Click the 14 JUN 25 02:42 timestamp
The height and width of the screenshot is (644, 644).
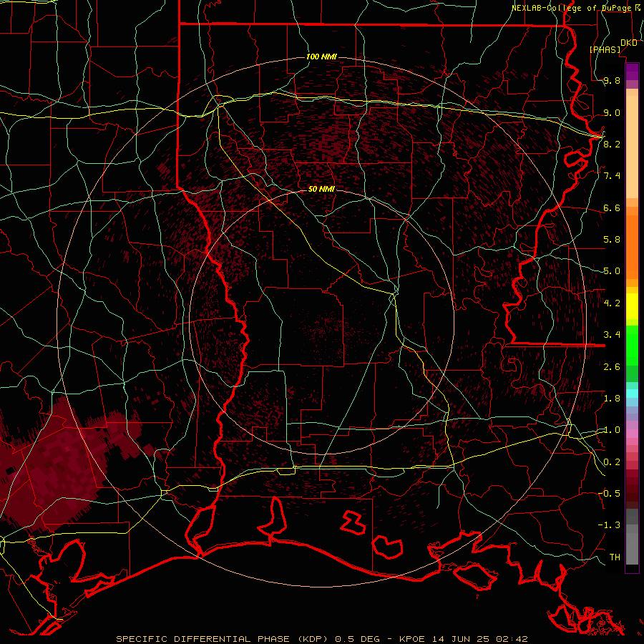pos(479,639)
